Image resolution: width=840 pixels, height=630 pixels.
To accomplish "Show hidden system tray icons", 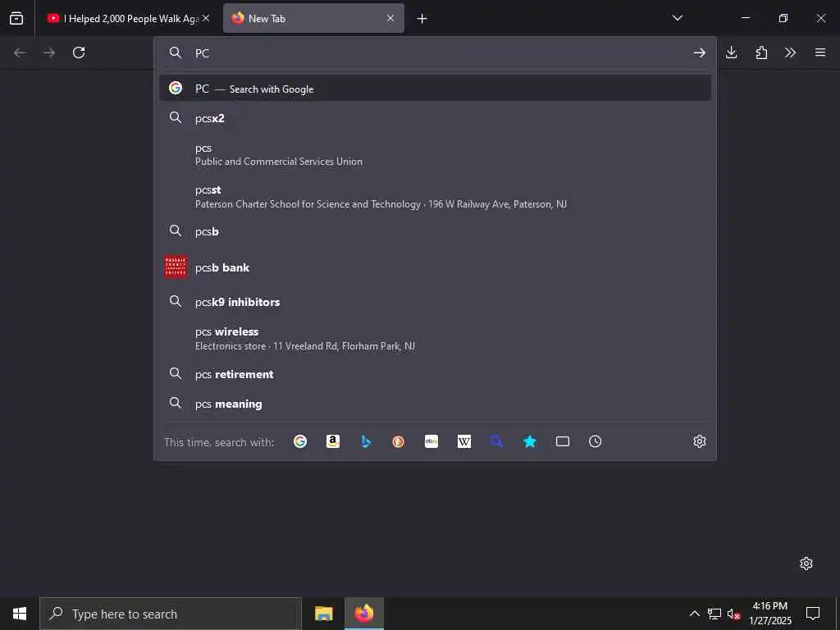I will tap(694, 614).
